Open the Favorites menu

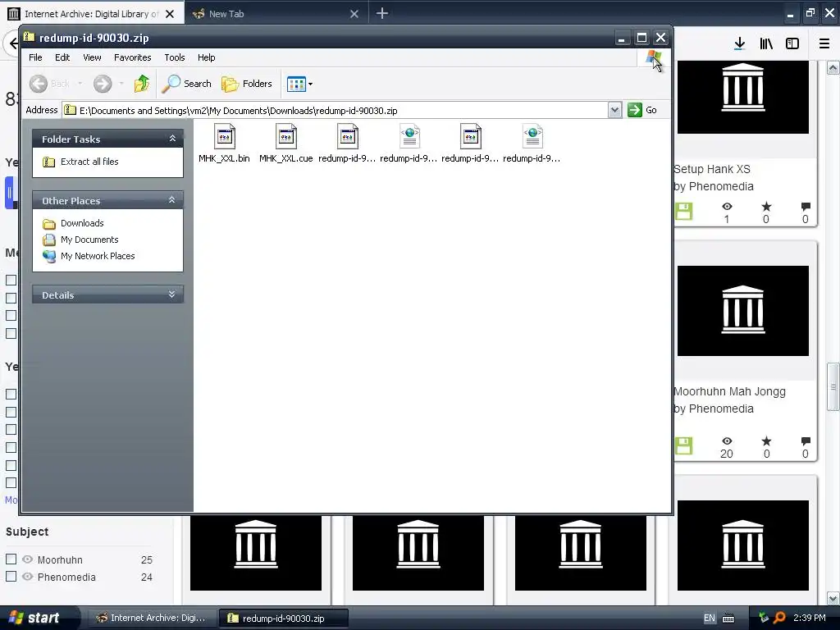tap(132, 57)
